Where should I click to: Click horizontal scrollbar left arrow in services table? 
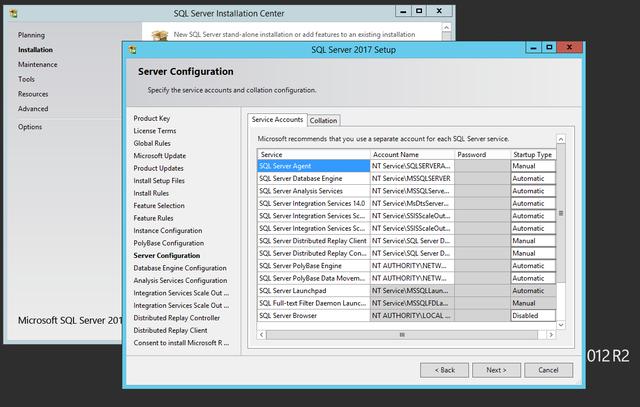(x=262, y=335)
